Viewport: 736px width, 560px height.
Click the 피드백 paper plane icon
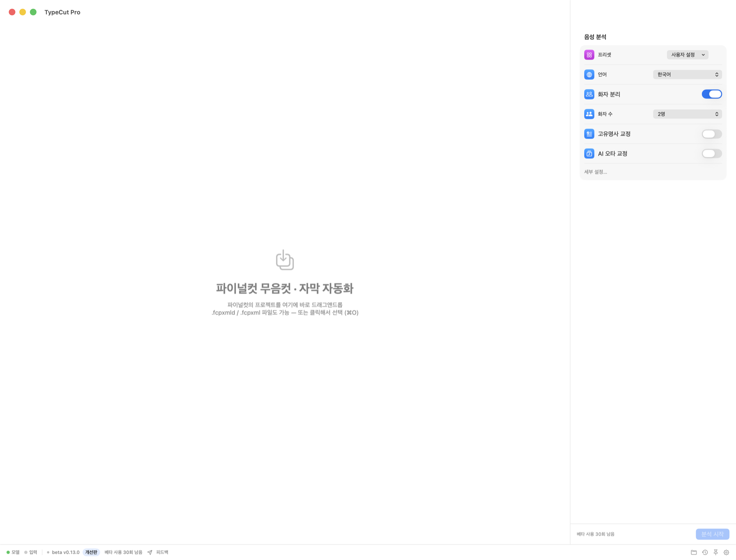(x=150, y=552)
